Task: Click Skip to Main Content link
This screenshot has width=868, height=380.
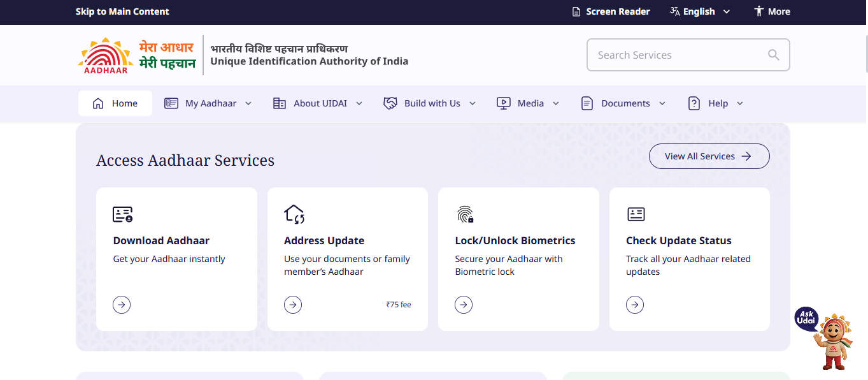Action: click(122, 11)
